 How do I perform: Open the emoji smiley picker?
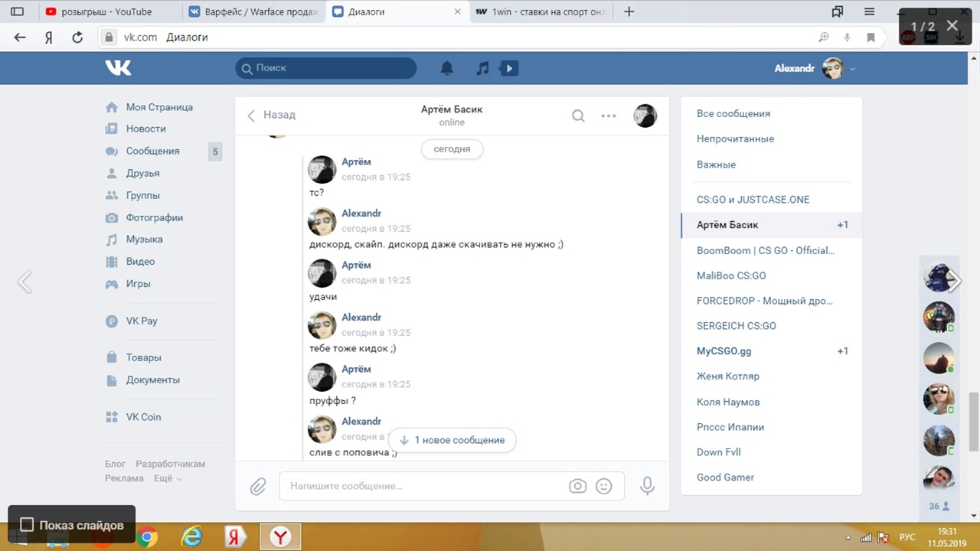coord(604,486)
